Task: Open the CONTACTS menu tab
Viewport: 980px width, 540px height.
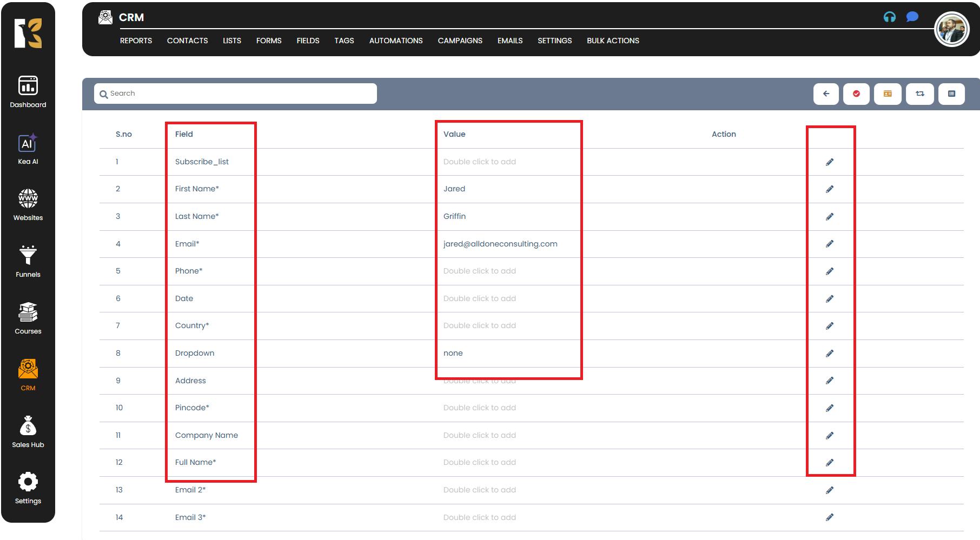Action: point(187,41)
